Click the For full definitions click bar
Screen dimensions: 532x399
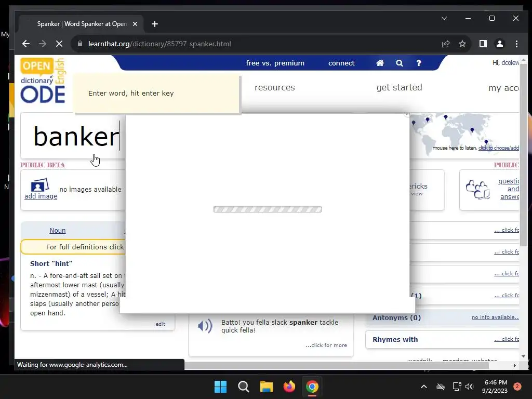tap(73, 247)
